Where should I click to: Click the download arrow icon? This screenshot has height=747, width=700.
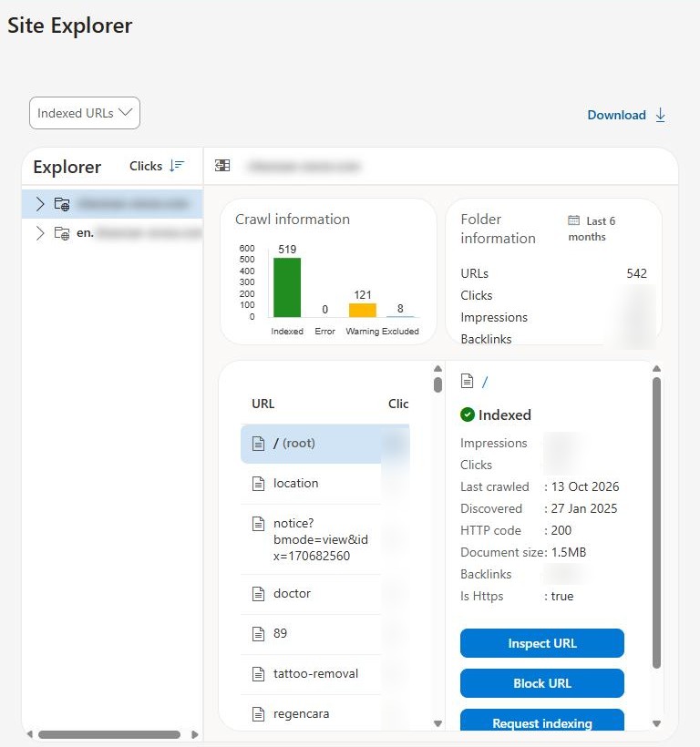[661, 115]
